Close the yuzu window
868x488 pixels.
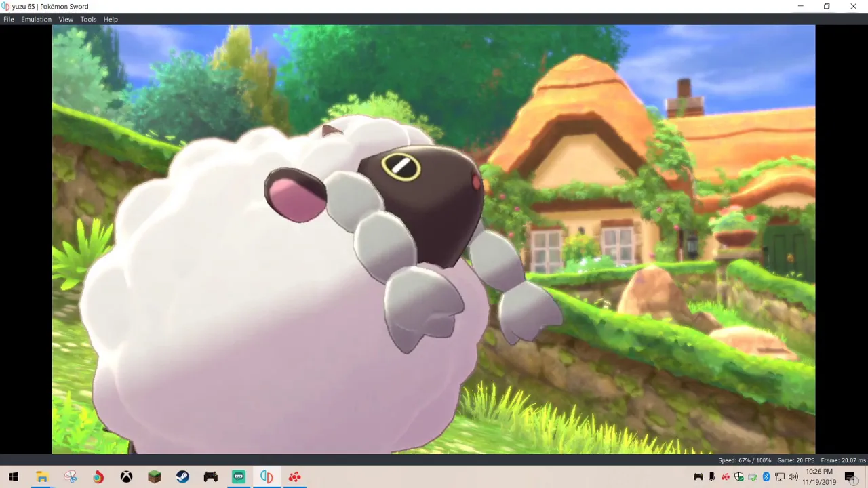click(853, 6)
